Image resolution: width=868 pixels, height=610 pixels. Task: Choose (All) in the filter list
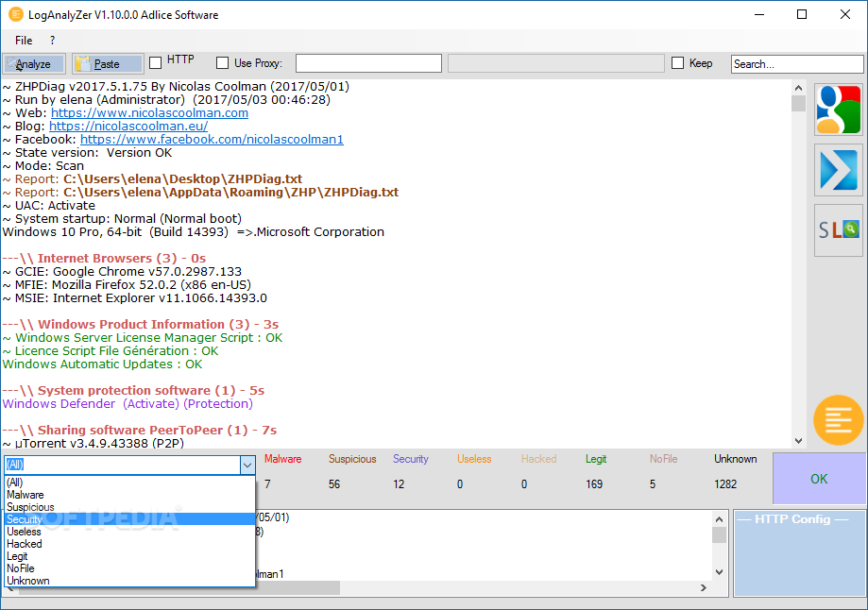click(x=129, y=483)
